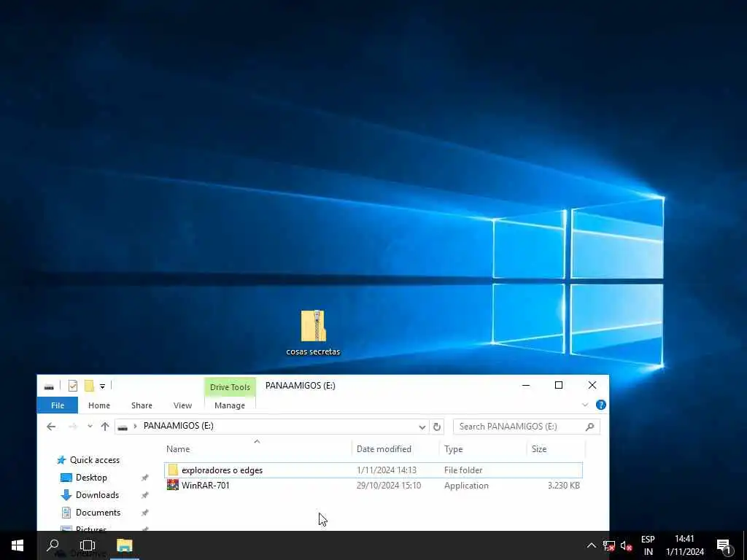
Task: Open the Customize Quick Access Toolbar dropdown
Action: point(102,386)
